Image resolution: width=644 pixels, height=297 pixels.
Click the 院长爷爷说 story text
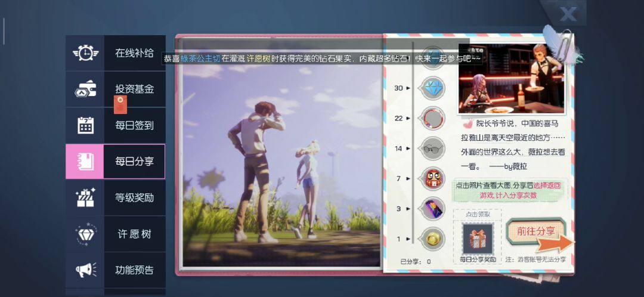[x=513, y=144]
